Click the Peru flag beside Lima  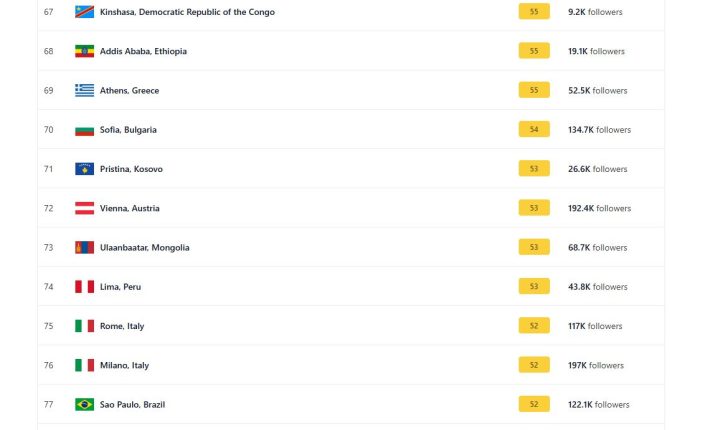coord(84,287)
